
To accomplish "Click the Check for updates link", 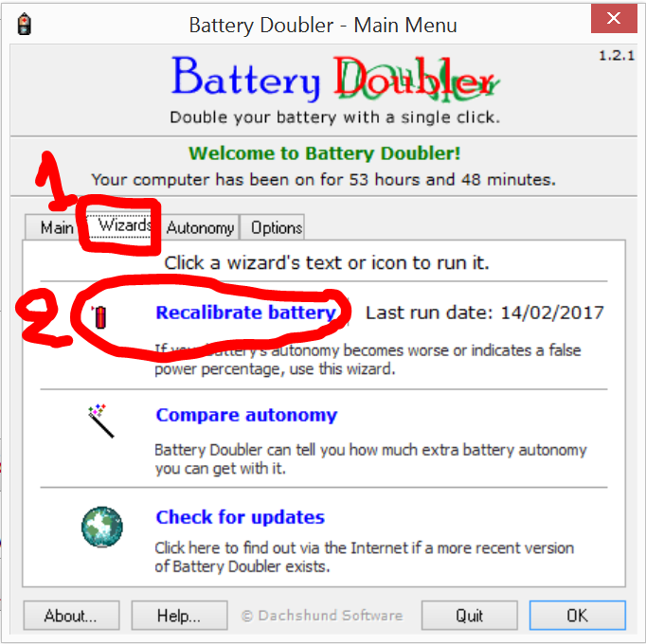I will (x=241, y=517).
